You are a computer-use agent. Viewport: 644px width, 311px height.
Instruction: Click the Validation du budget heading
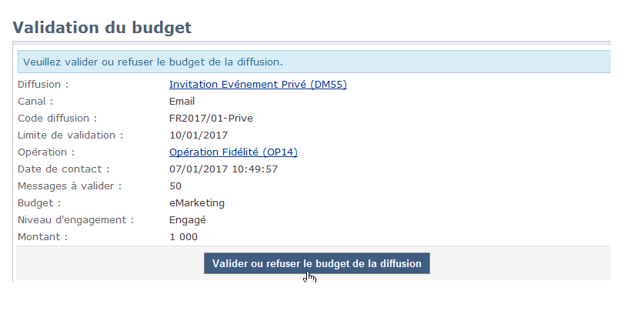102,28
